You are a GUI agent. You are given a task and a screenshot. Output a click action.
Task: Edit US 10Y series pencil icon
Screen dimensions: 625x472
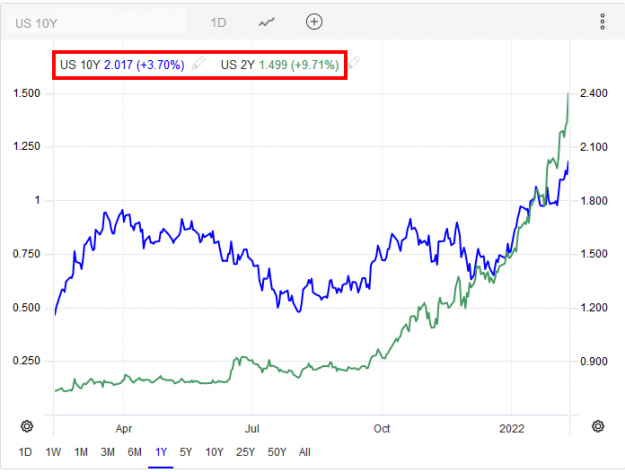click(x=199, y=63)
